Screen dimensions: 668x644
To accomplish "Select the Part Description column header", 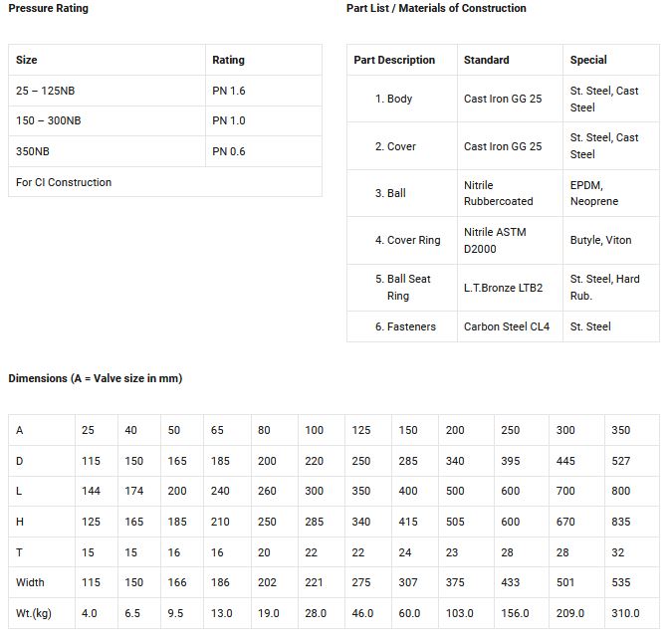I will [x=394, y=60].
